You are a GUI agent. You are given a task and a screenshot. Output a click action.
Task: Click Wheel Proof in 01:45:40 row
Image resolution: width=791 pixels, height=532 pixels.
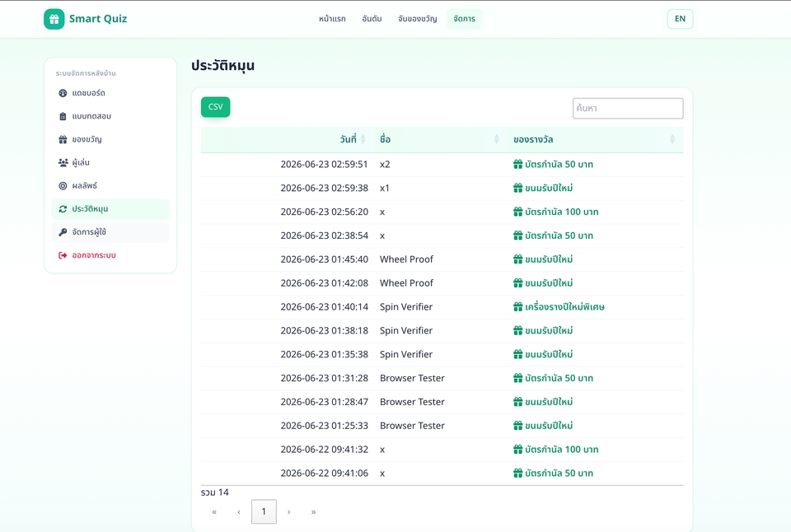406,259
